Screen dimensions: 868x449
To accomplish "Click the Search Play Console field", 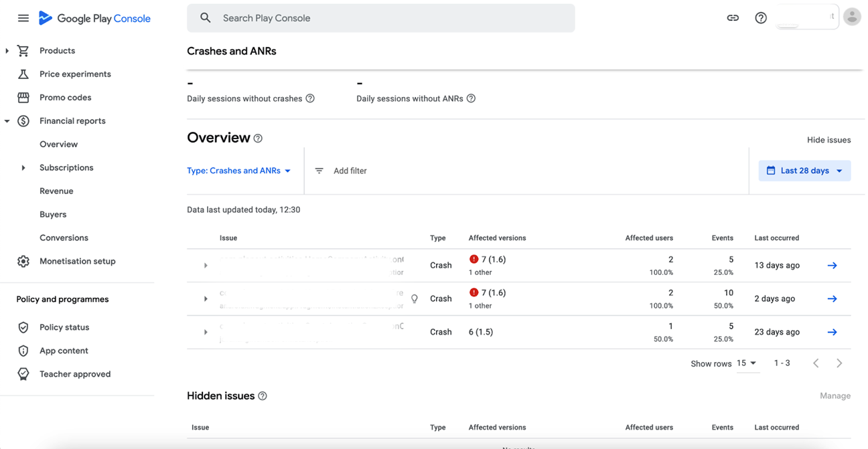I will (380, 18).
